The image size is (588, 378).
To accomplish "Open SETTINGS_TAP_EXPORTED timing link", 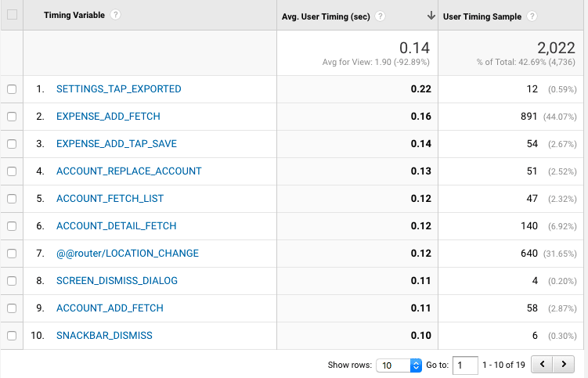I will click(118, 89).
